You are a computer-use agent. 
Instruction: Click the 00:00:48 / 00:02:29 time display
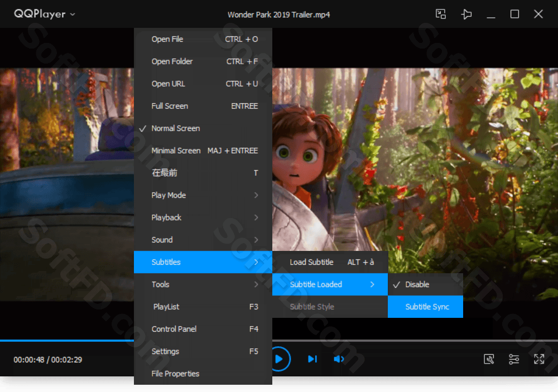point(47,360)
